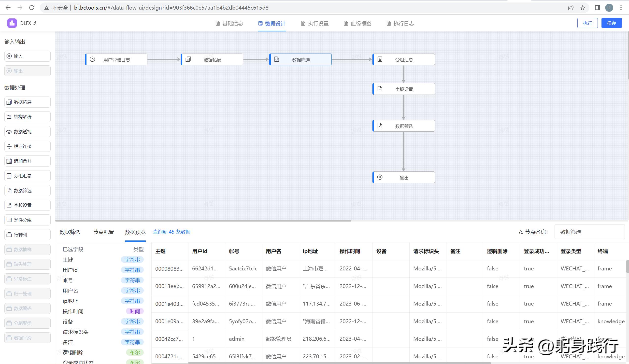The height and width of the screenshot is (364, 629).
Task: Select the 输出 output node in the canvas
Action: (x=403, y=177)
